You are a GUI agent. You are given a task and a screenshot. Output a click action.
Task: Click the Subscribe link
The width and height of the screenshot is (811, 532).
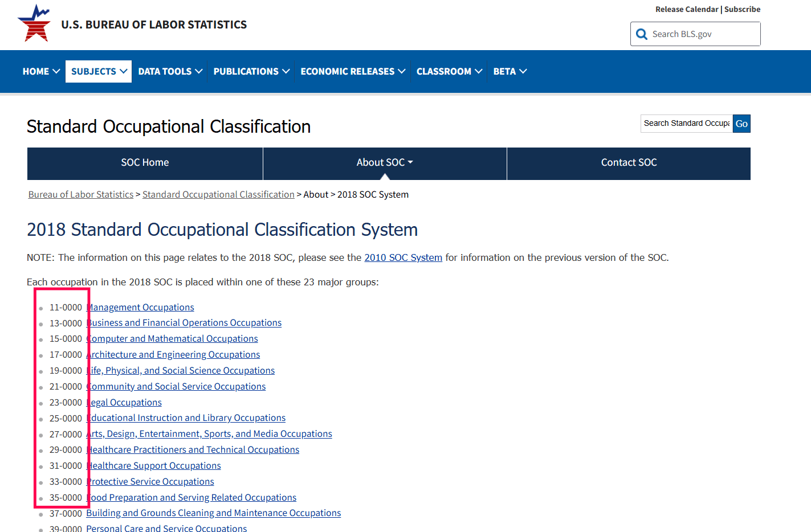[x=742, y=9]
